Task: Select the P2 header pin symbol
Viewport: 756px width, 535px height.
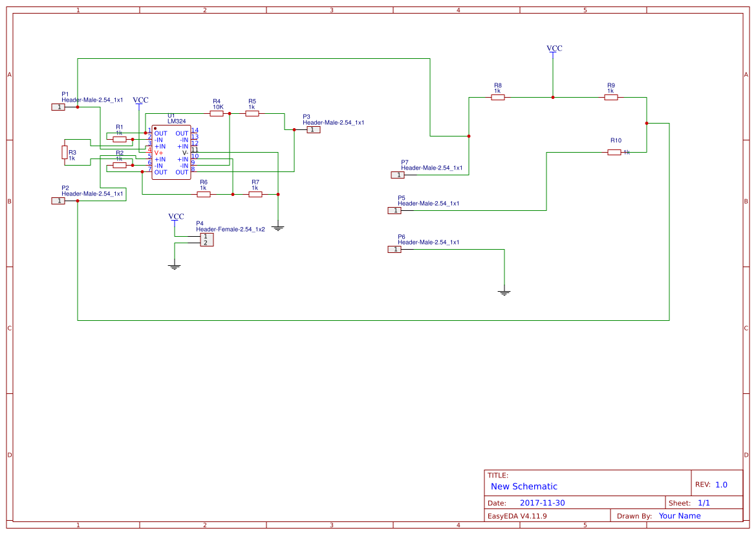Action: pyautogui.click(x=58, y=201)
